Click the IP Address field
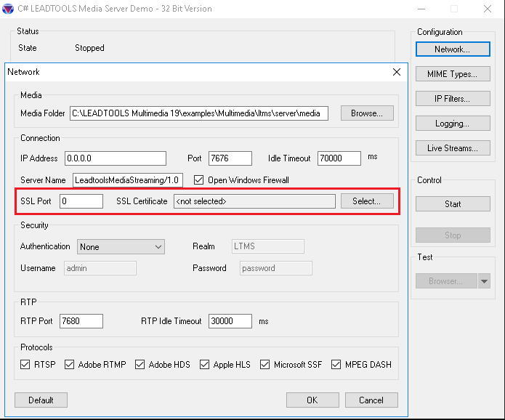The height and width of the screenshot is (420, 505). [x=116, y=158]
